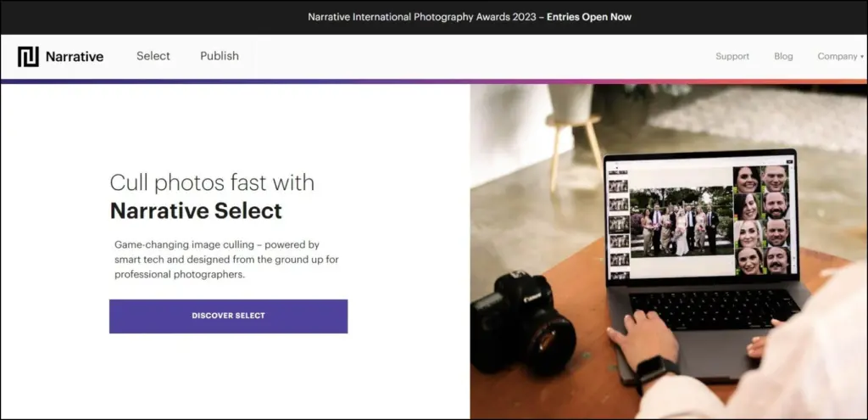Open the Select navigation item
The image size is (868, 420).
pyautogui.click(x=153, y=56)
